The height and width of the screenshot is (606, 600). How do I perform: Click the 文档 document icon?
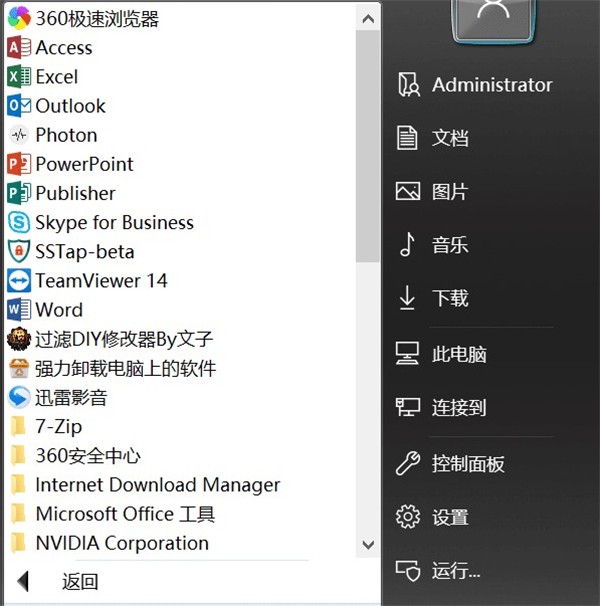point(407,138)
